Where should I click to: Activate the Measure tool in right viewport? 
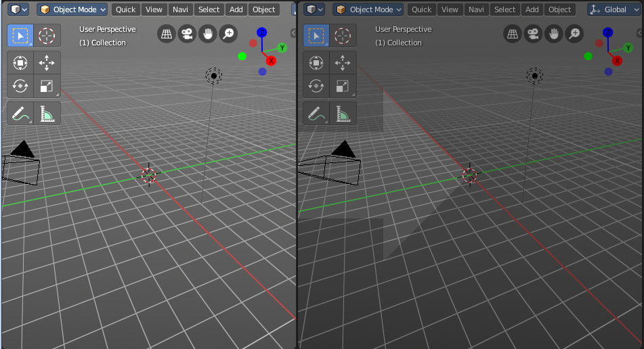point(343,114)
